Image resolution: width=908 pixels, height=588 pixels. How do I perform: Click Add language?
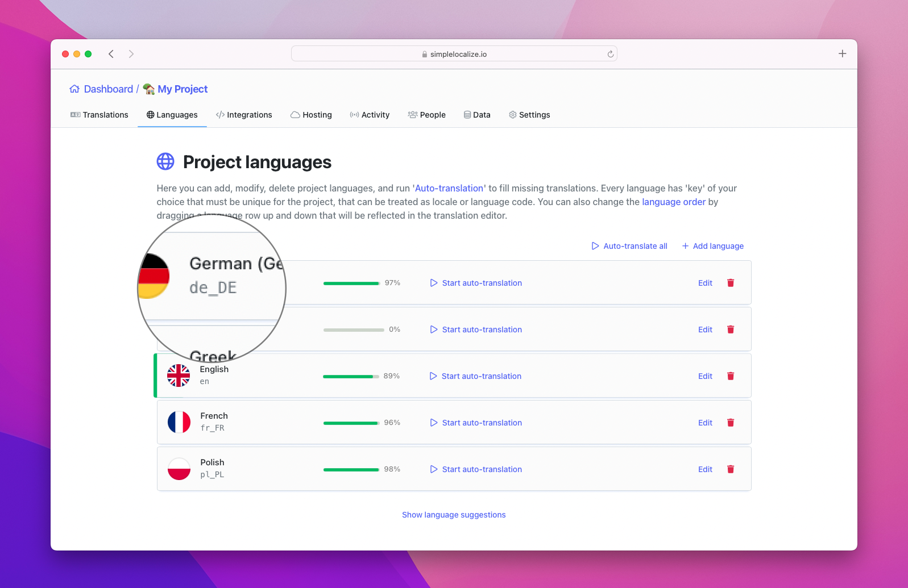coord(713,246)
